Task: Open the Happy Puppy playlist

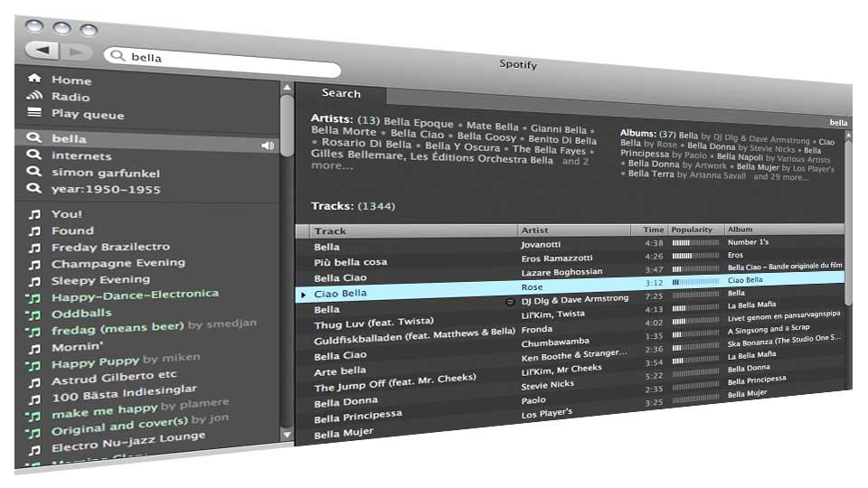Action: (95, 363)
